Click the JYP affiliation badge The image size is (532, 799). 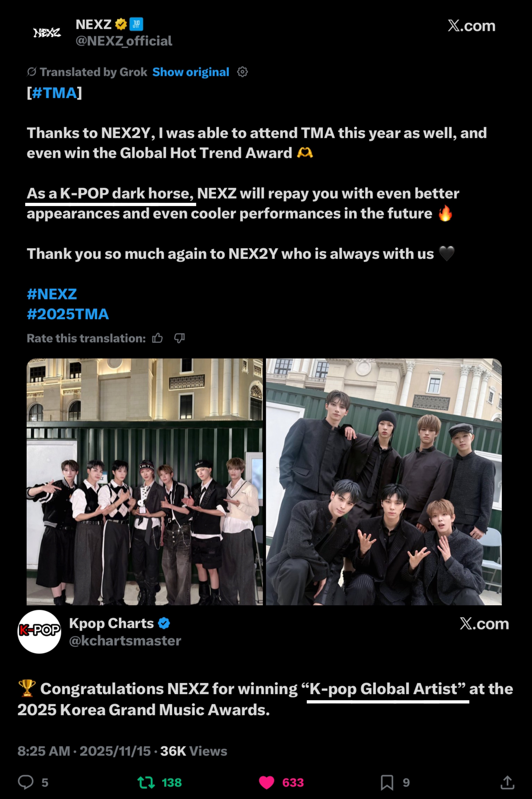tap(136, 24)
